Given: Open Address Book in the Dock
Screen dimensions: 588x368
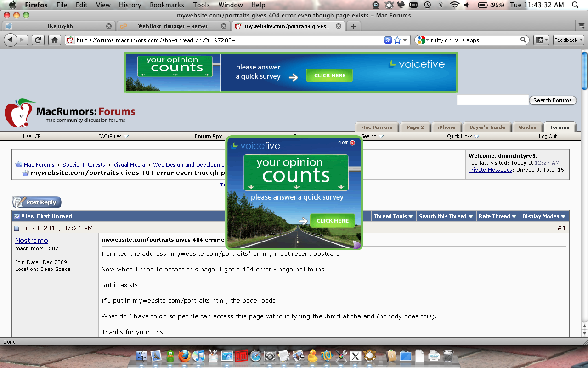Looking at the screenshot, I should pos(391,356).
